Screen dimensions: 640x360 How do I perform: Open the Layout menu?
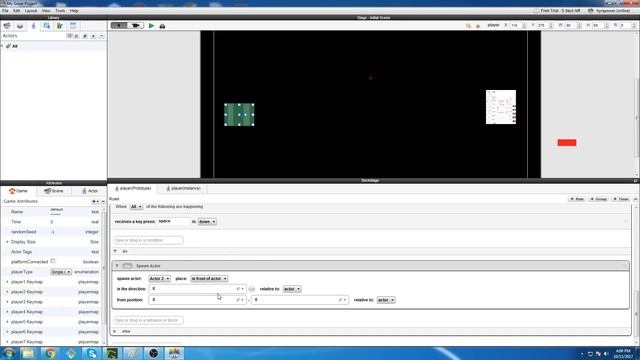31,11
